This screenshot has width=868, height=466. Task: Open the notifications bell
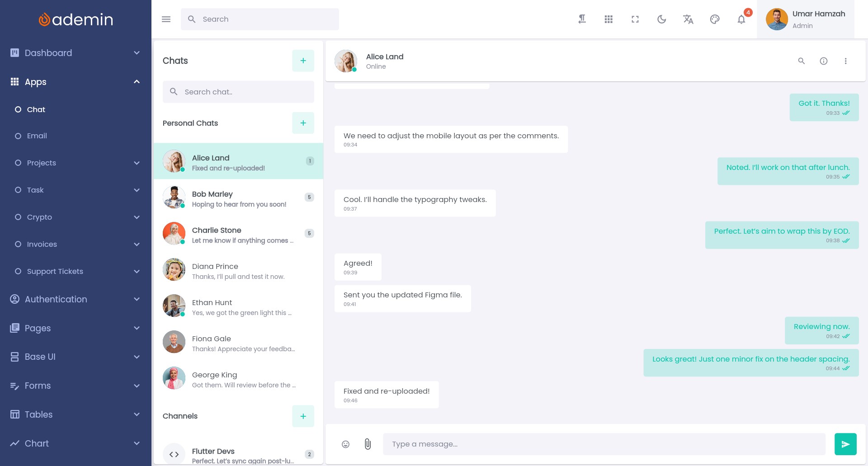click(741, 19)
